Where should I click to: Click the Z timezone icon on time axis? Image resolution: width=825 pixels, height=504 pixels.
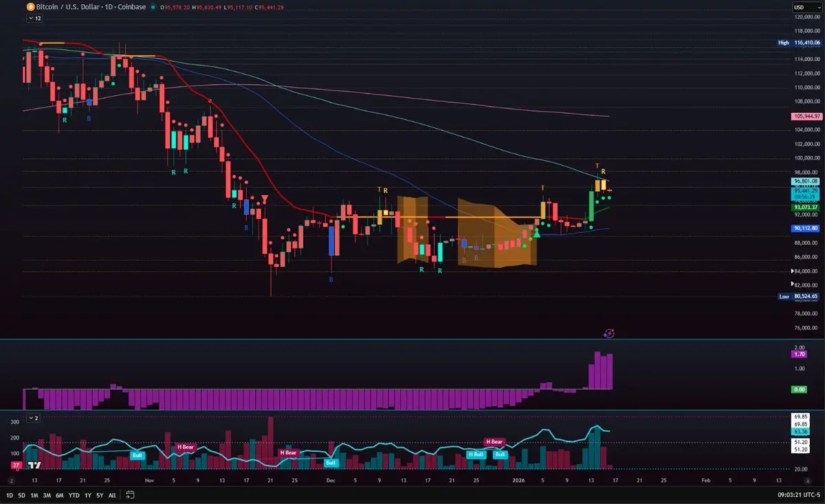(x=12, y=482)
